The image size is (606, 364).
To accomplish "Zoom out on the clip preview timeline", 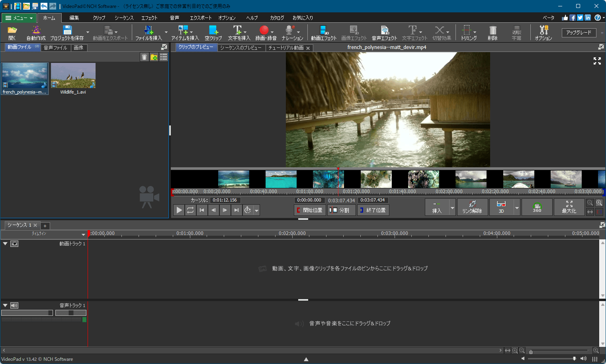I will click(590, 203).
